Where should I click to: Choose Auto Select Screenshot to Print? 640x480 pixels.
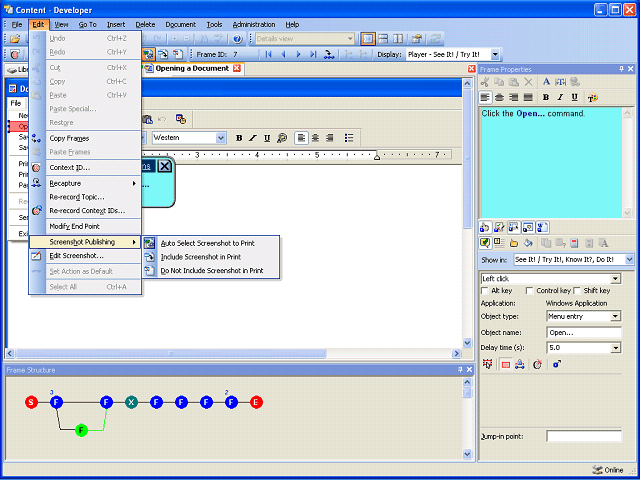pyautogui.click(x=211, y=243)
